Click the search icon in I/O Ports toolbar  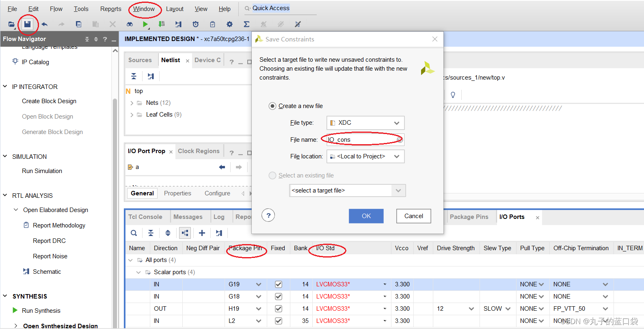click(134, 233)
